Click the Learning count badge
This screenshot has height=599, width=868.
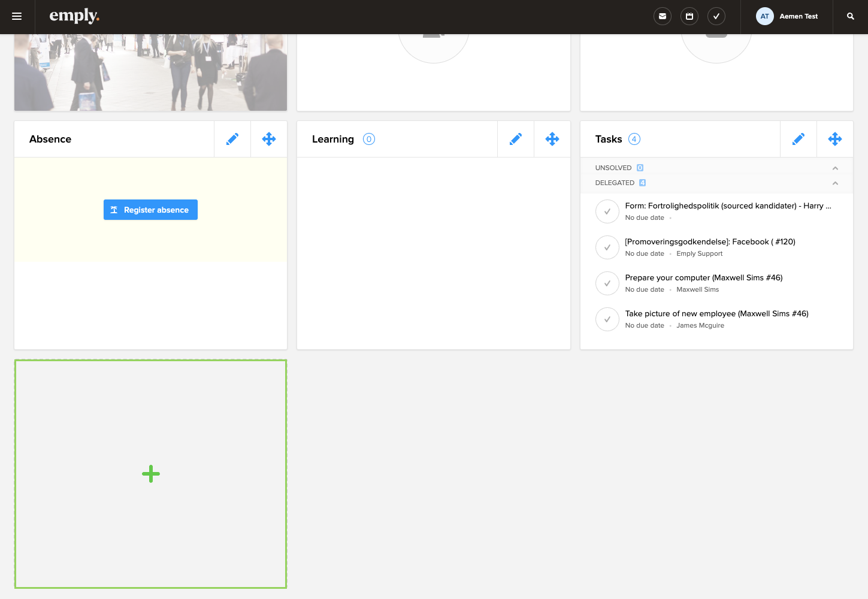pyautogui.click(x=369, y=139)
